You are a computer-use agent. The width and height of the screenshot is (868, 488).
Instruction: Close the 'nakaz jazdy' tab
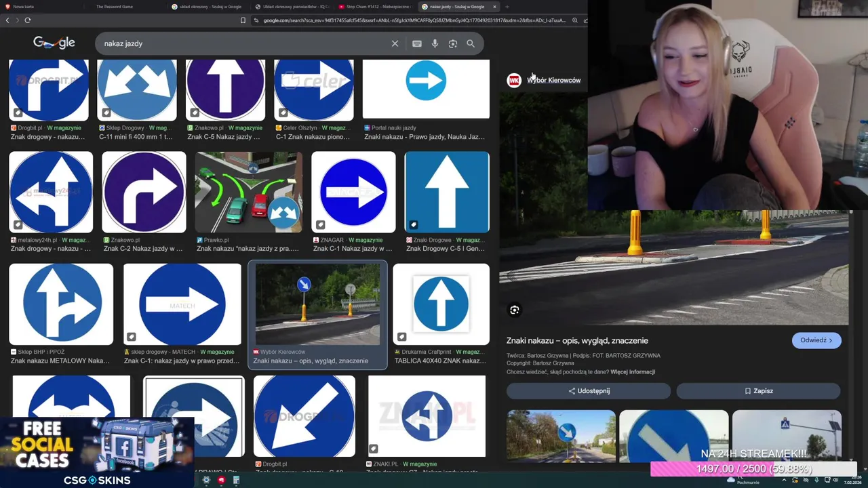click(x=494, y=6)
